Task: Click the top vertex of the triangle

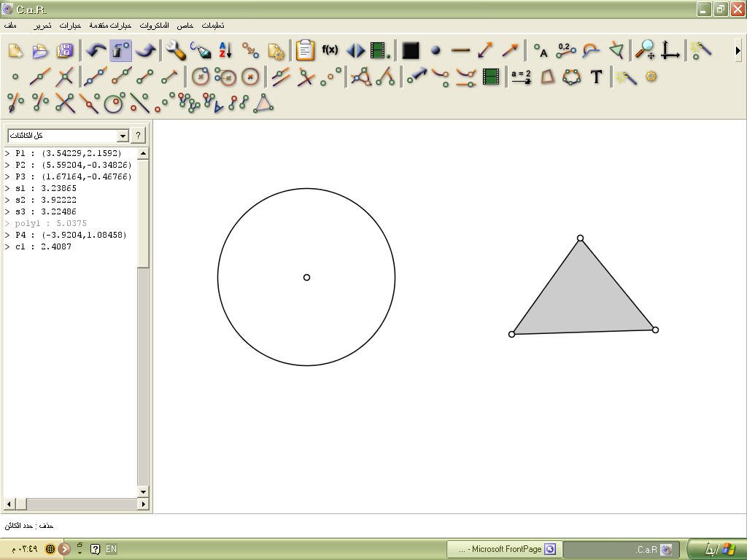Action: click(x=580, y=238)
